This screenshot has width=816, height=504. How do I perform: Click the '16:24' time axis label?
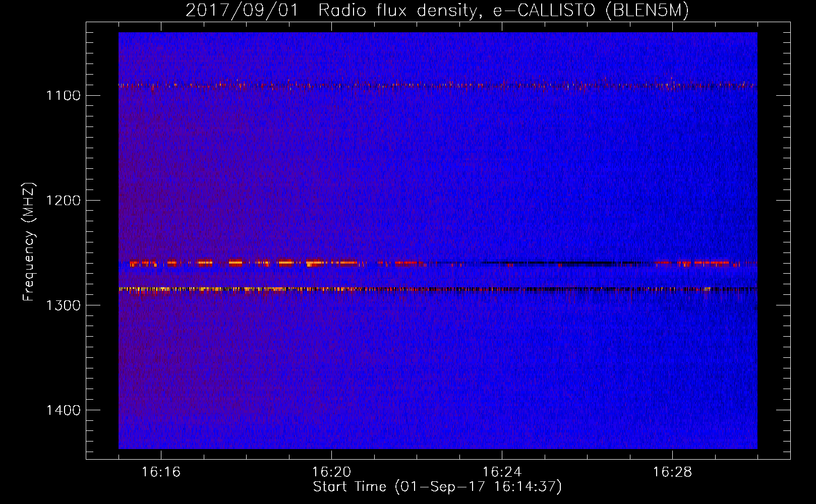click(502, 472)
